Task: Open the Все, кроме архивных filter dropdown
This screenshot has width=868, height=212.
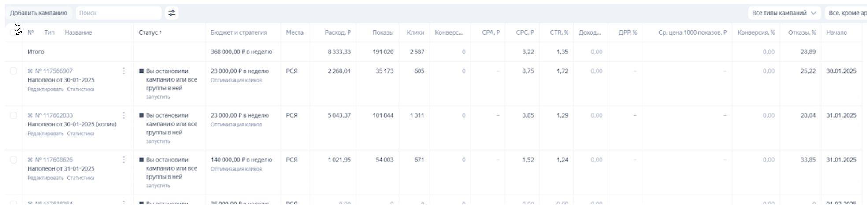Action: [846, 13]
